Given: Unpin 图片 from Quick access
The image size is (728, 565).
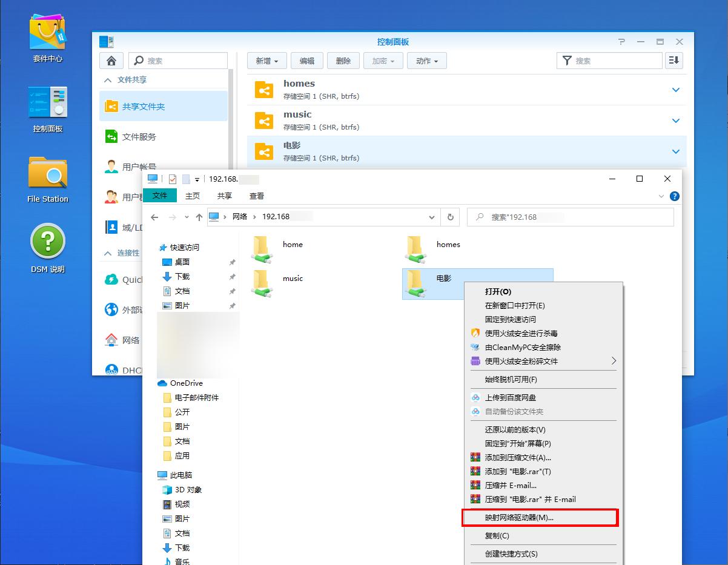Looking at the screenshot, I should coord(231,306).
